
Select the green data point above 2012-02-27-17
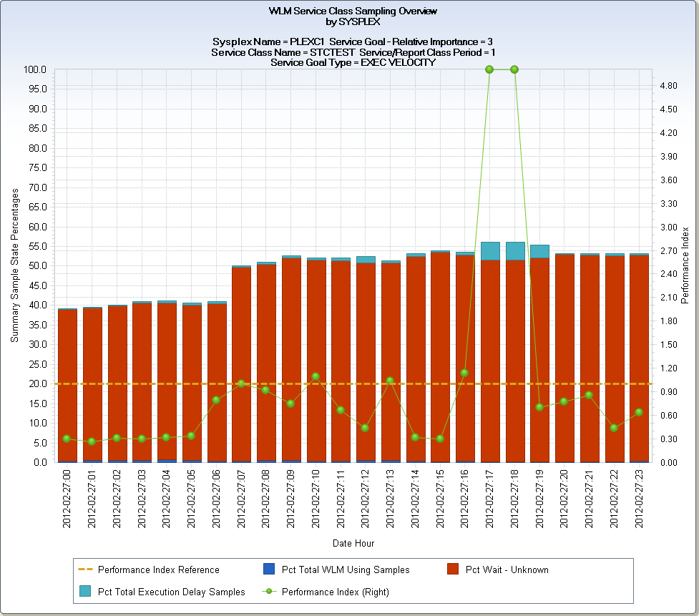[489, 69]
